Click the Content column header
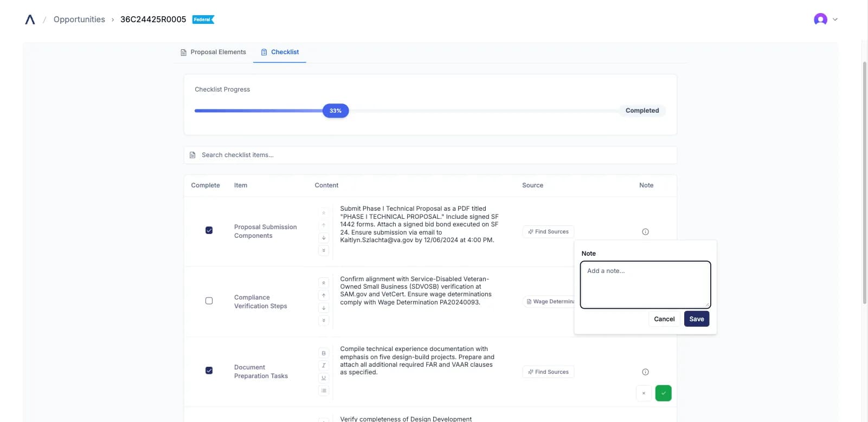This screenshot has height=422, width=868. (x=326, y=185)
